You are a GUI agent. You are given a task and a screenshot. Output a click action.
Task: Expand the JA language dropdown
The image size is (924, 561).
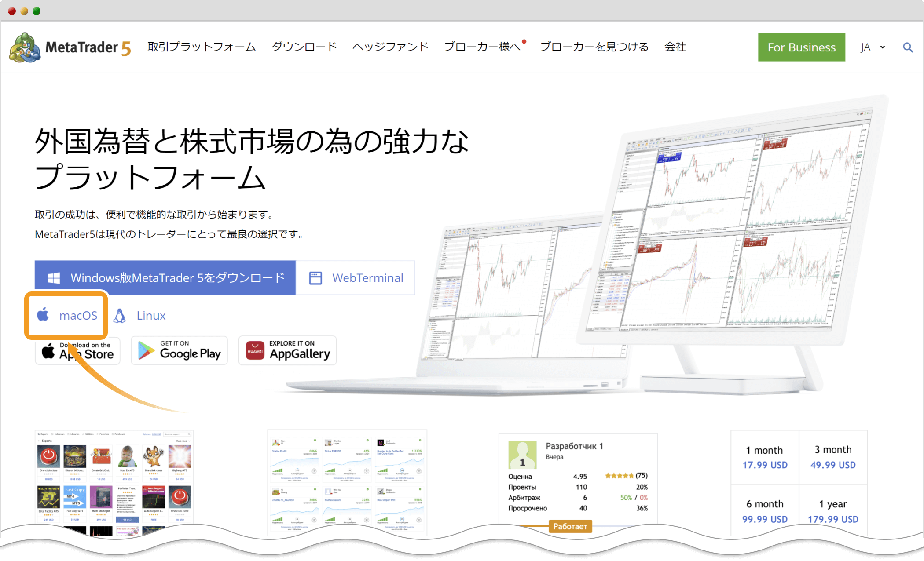pyautogui.click(x=871, y=47)
